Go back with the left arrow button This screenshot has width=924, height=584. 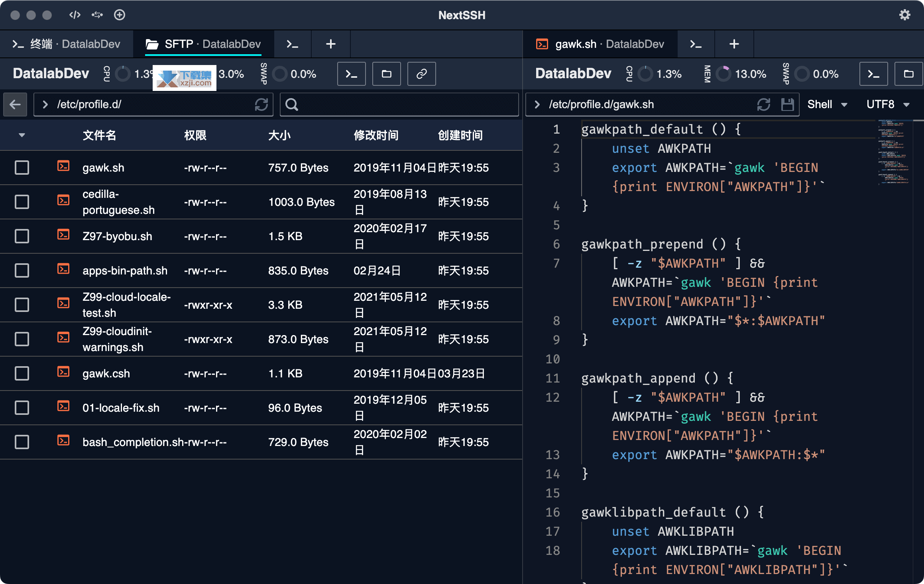pyautogui.click(x=15, y=105)
